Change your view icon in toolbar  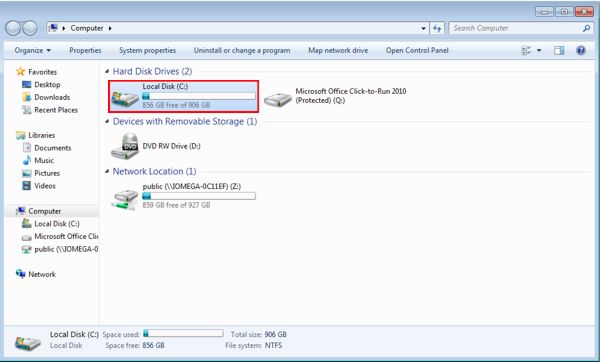pos(526,51)
